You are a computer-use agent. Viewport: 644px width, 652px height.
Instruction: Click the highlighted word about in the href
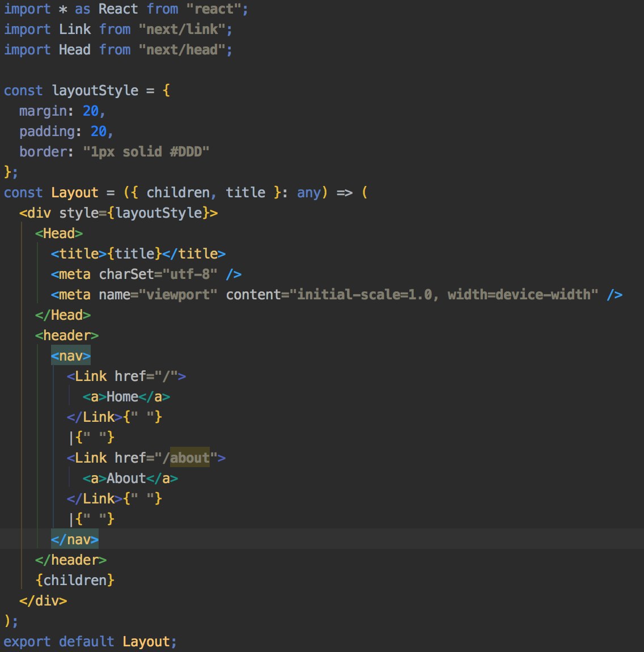coord(189,458)
